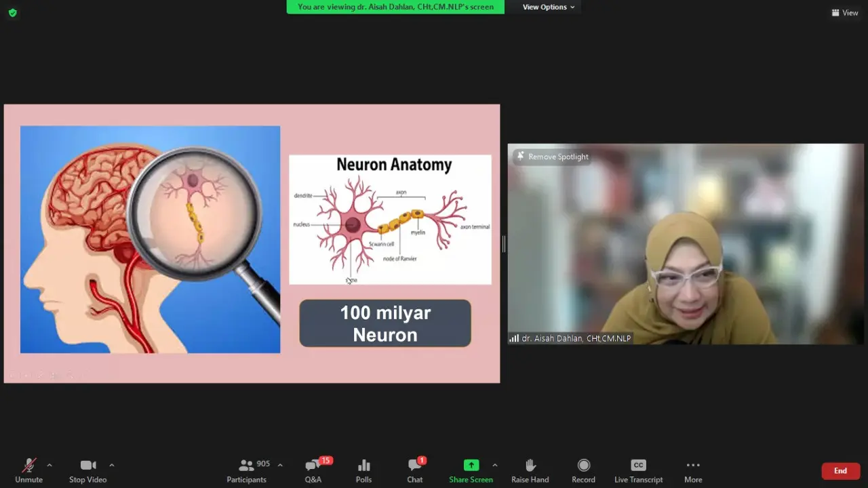Open View Options dropdown
Screen dimensions: 868x488
(x=548, y=7)
